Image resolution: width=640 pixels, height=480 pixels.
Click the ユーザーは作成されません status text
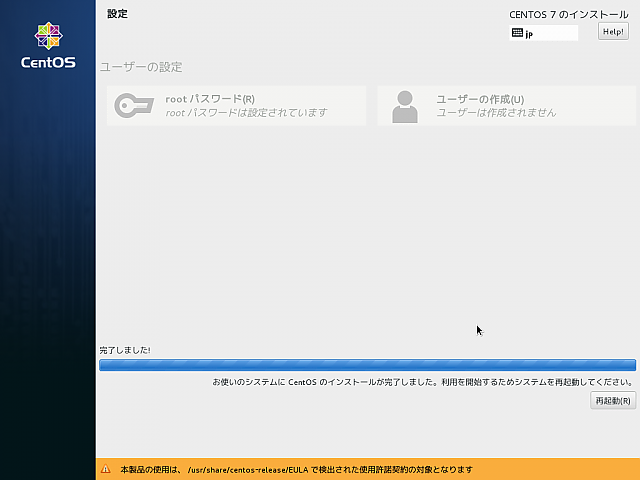point(496,113)
